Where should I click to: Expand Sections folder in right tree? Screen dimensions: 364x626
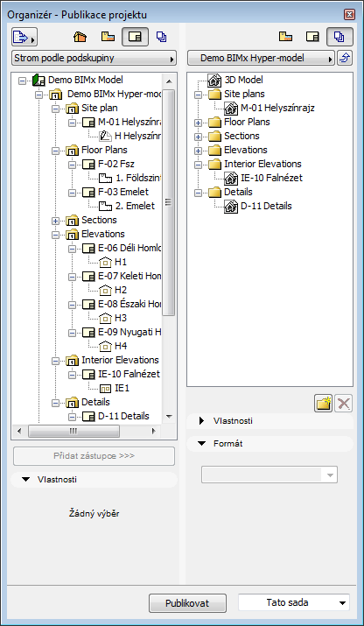(x=198, y=137)
